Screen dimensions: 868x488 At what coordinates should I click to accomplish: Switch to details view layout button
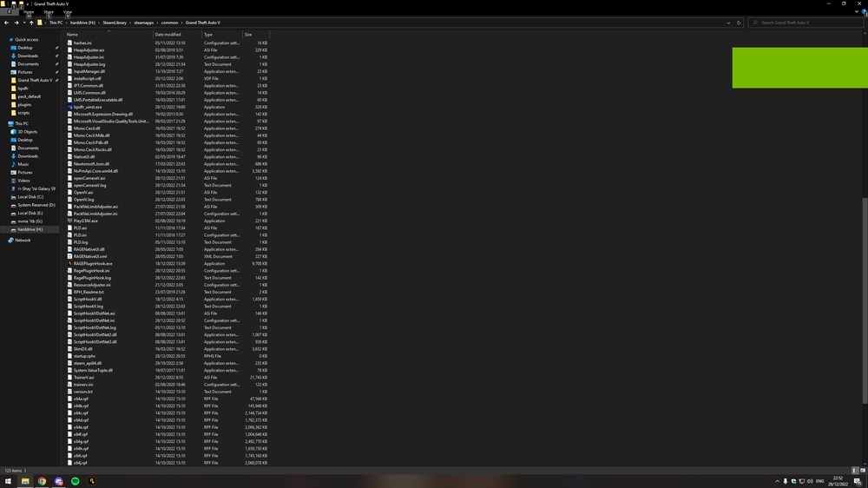click(x=854, y=471)
